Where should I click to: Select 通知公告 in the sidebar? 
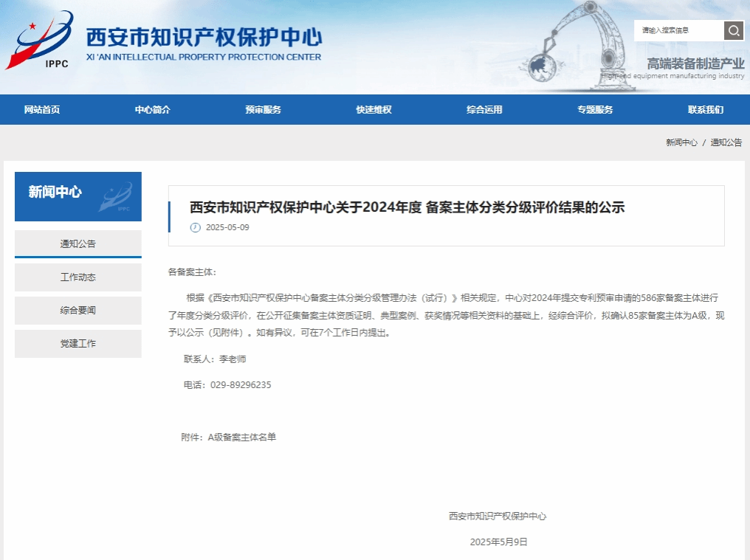coord(78,244)
